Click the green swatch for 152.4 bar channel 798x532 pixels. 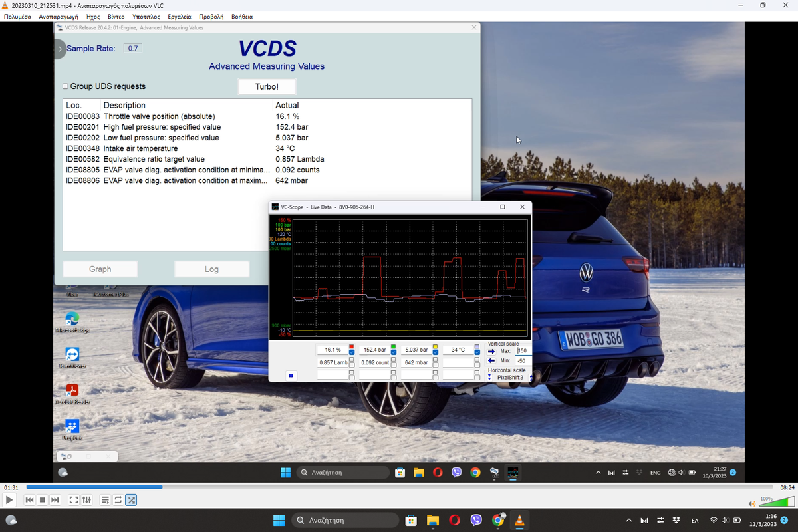point(394,346)
